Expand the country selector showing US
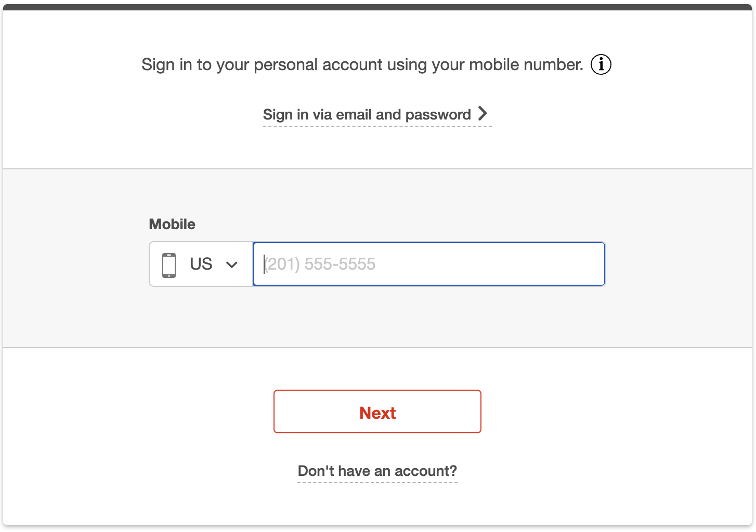Screen dimensions: 756x532 (201, 264)
